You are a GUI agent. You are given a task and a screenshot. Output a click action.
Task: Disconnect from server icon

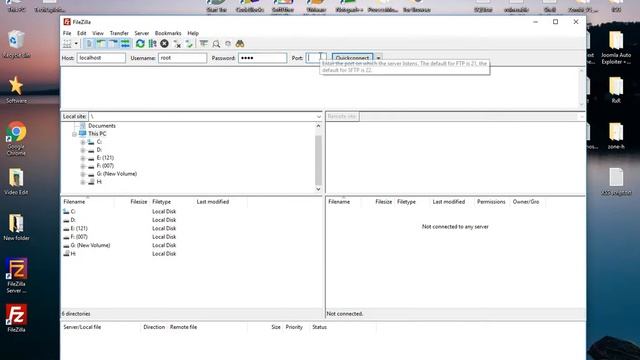177,44
